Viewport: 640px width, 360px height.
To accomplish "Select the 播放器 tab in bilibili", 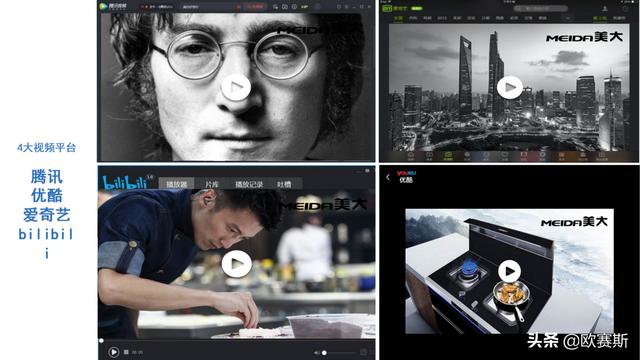I will coord(176,184).
